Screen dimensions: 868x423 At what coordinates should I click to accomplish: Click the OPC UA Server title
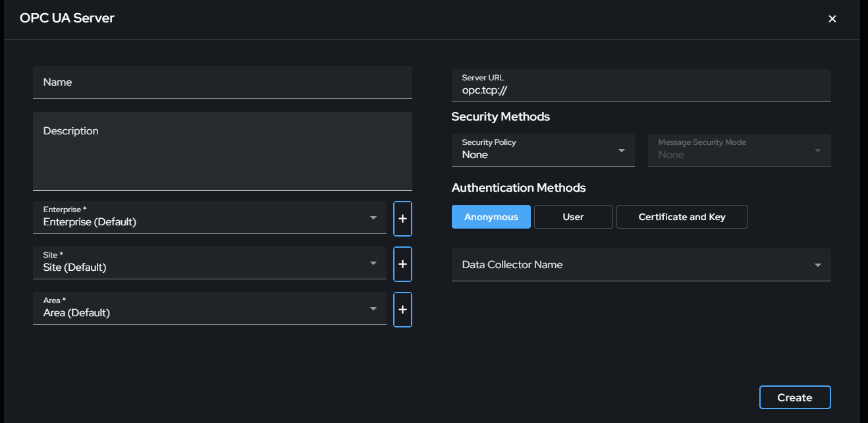pos(67,18)
